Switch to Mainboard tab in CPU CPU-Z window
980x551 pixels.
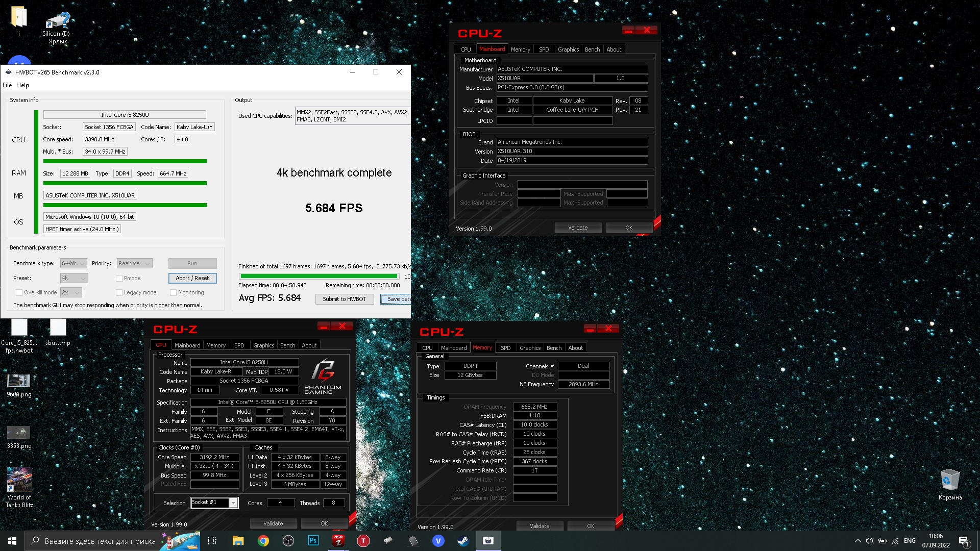187,345
